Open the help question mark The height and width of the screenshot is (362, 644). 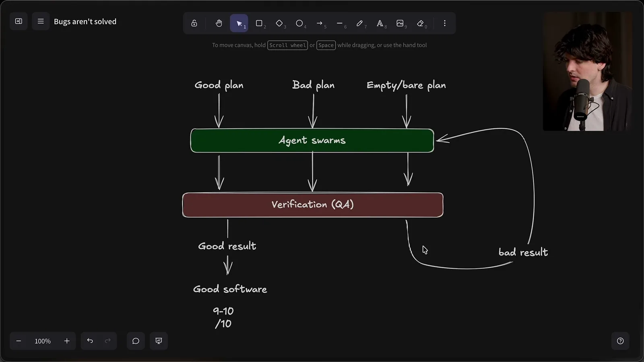(x=620, y=341)
